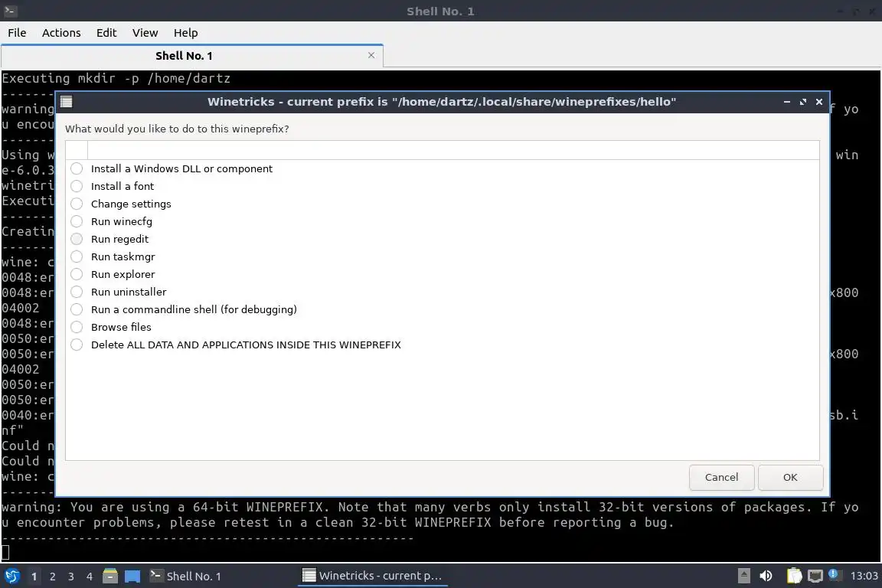Click the 13:03 clock in taskbar
The image size is (882, 588).
[864, 576]
